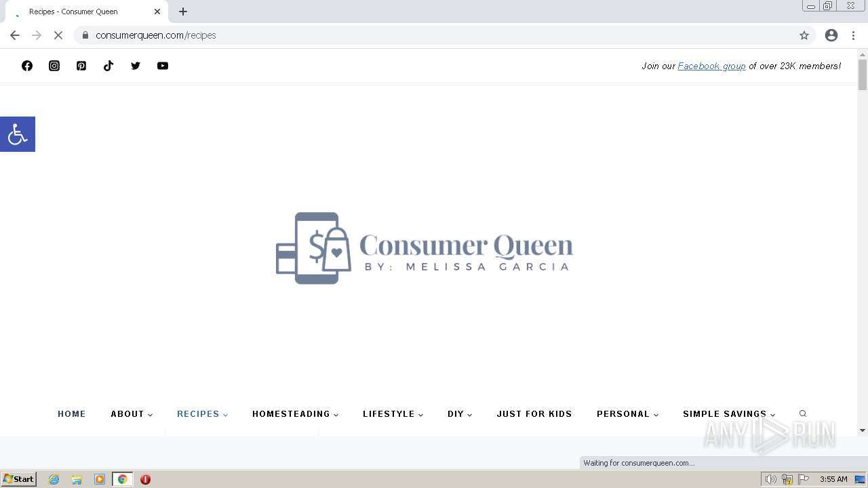Open a new browser tab
This screenshot has width=868, height=488.
(183, 12)
